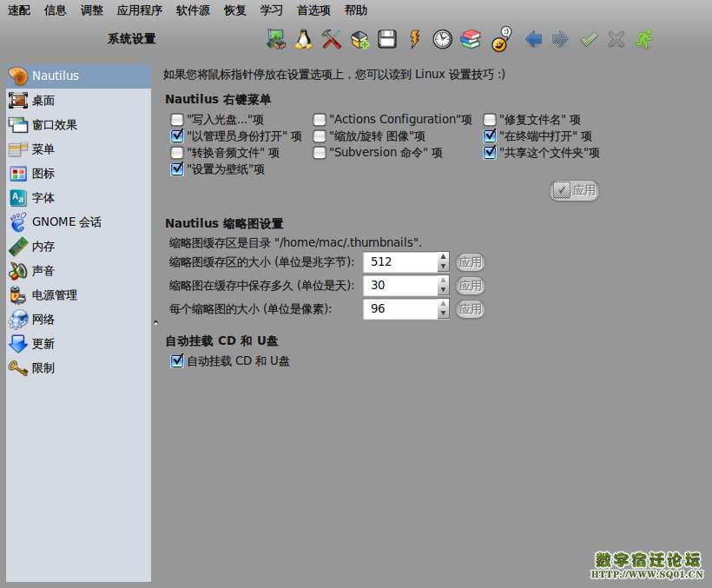Focus the cache size field showing 512
Screen dimensions: 712x588
point(400,262)
